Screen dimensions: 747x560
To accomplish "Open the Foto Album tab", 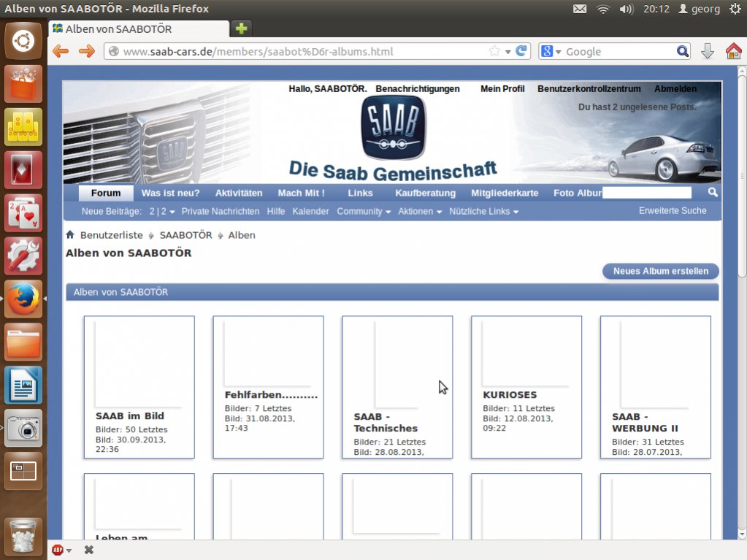I will [578, 193].
